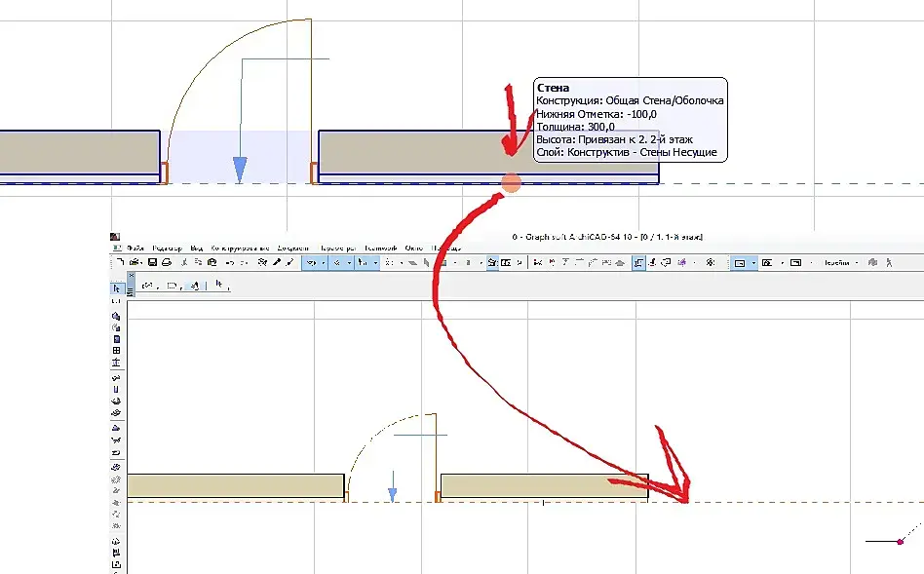Open the Окно menu
The width and height of the screenshot is (924, 574).
click(x=413, y=249)
